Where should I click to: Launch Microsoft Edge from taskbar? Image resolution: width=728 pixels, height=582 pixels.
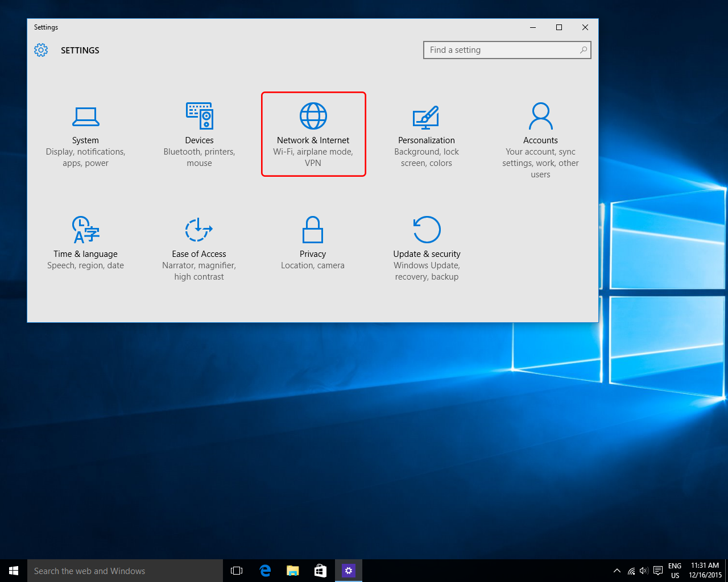click(x=265, y=571)
